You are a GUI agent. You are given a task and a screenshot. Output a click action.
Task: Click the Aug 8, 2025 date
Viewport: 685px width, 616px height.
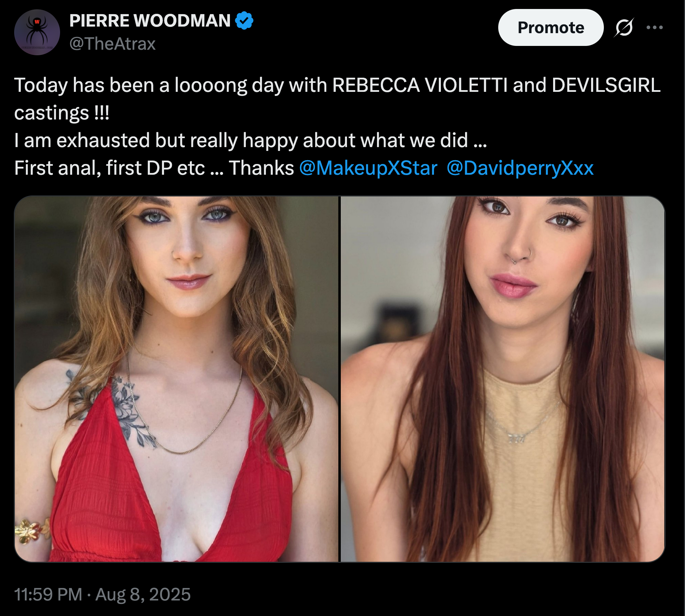pyautogui.click(x=143, y=594)
